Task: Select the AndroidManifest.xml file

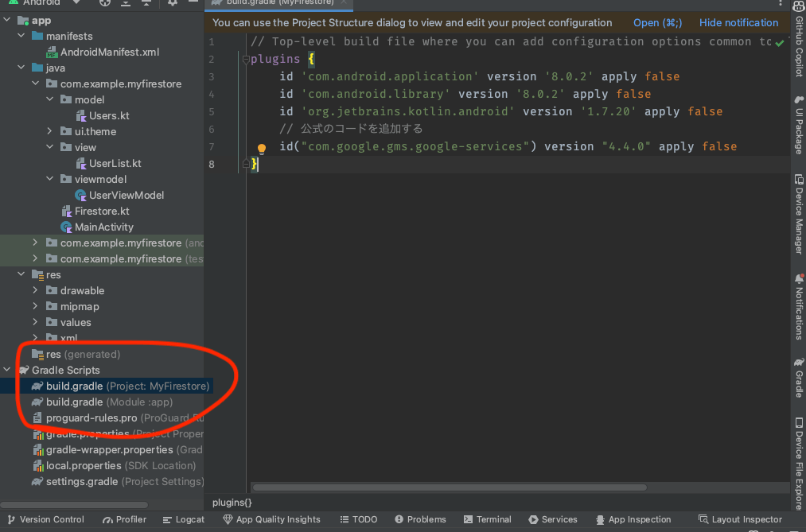Action: click(x=103, y=52)
